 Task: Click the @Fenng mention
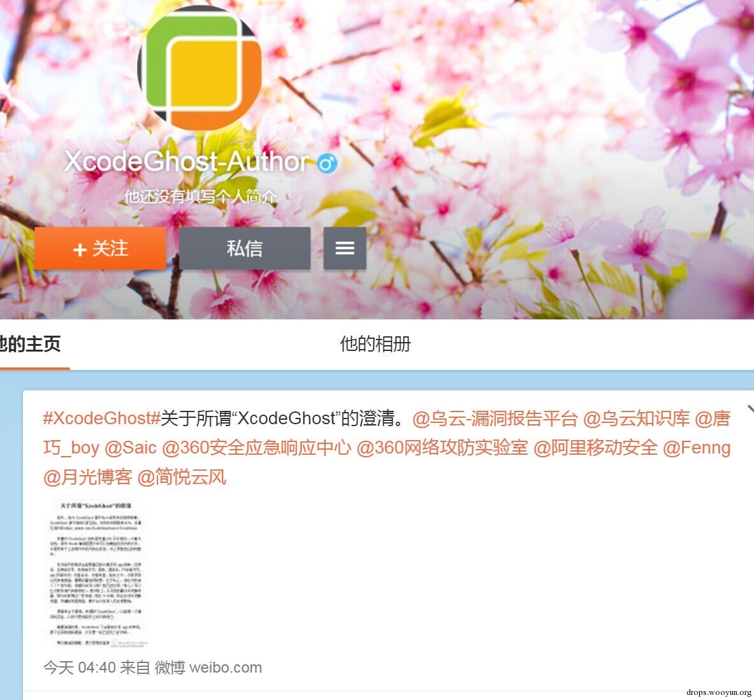(697, 448)
